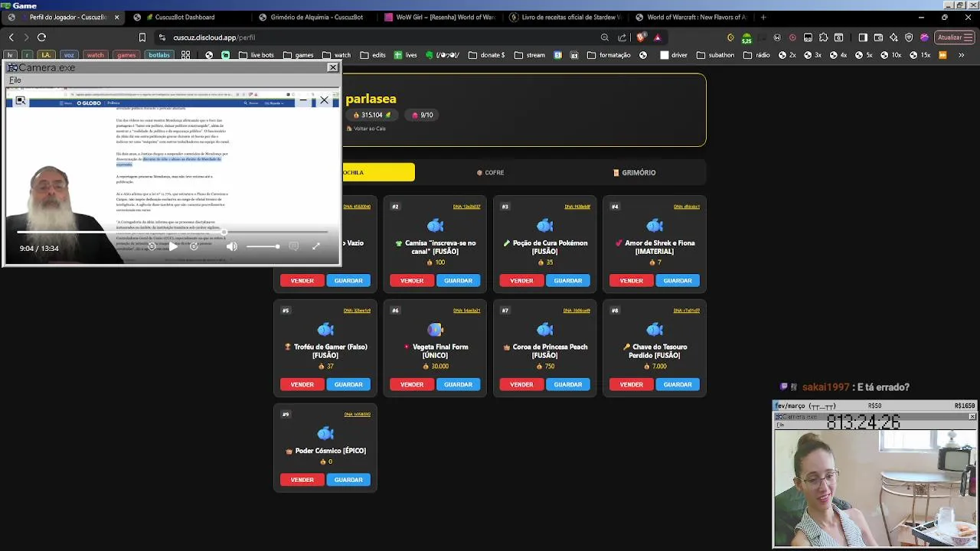Open the 'edits' bookmark folder
Screen dimensions: 980x551
coord(372,54)
